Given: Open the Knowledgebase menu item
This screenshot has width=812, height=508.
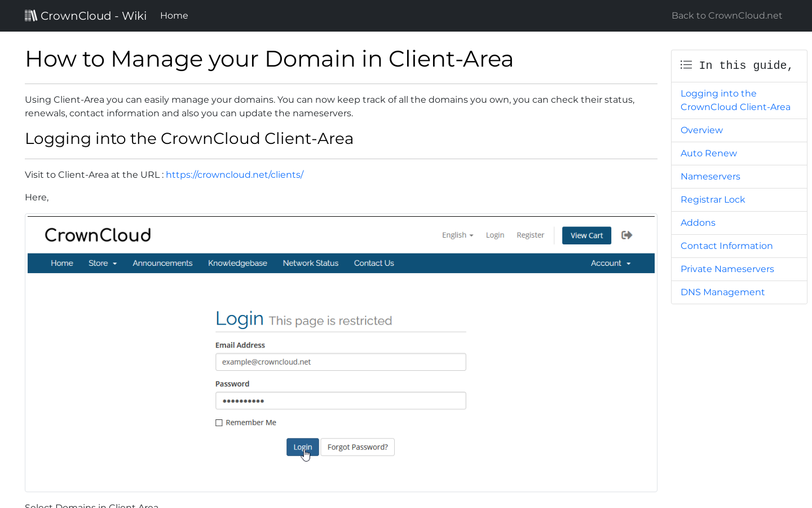Looking at the screenshot, I should [x=237, y=263].
